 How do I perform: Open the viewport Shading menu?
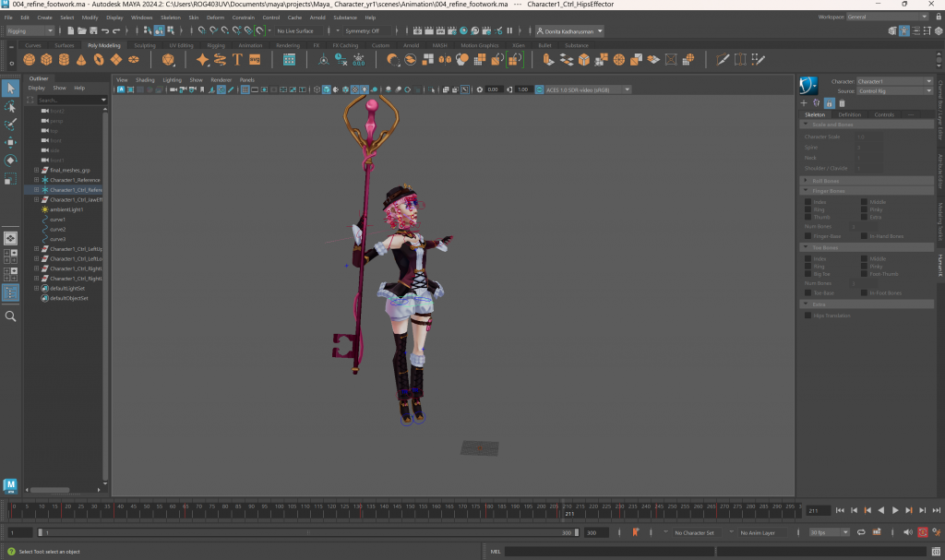pos(145,79)
